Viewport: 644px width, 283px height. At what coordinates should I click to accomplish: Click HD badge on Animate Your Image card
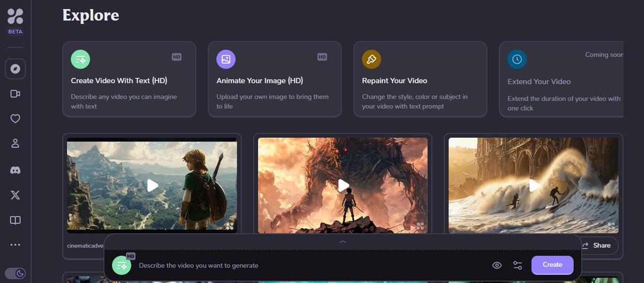322,56
